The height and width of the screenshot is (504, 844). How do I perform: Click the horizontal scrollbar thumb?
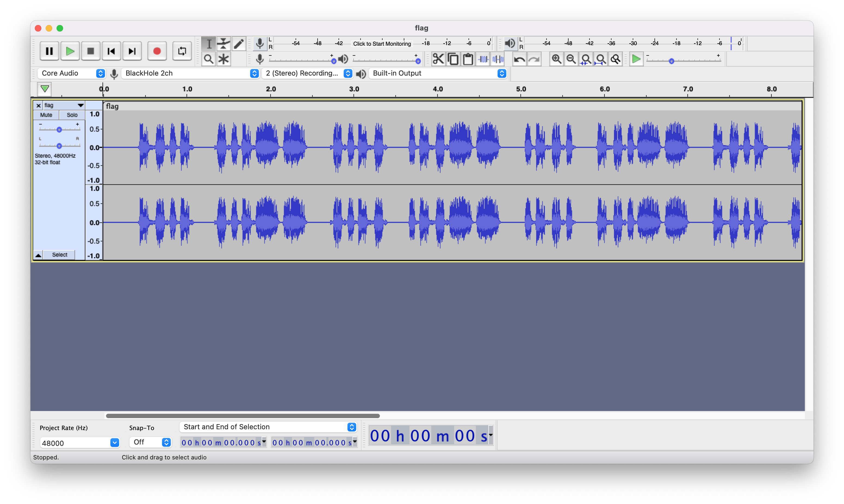[243, 416]
